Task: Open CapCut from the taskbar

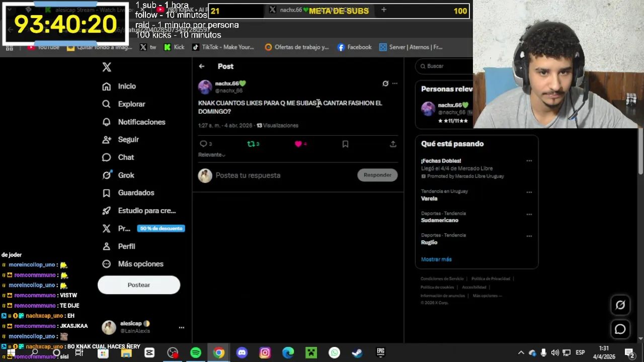Action: 149,353
